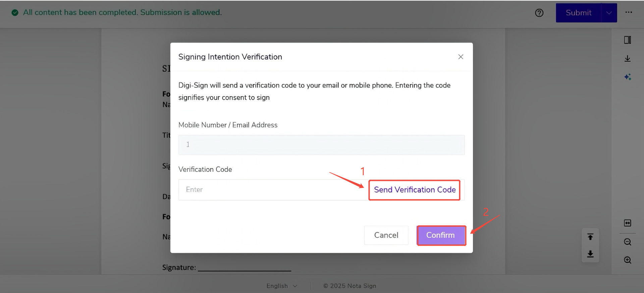Viewport: 644px width, 293px height.
Task: Close the Signing Intention Verification dialog
Action: coord(461,57)
